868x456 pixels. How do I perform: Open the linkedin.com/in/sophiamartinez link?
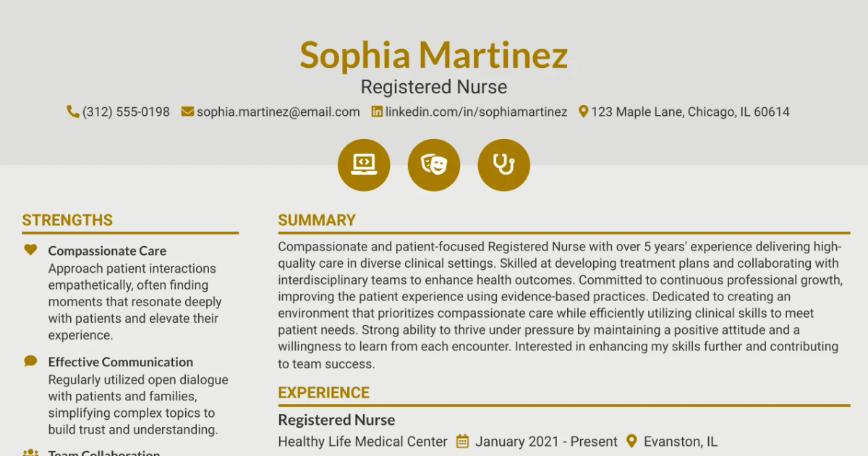(476, 111)
